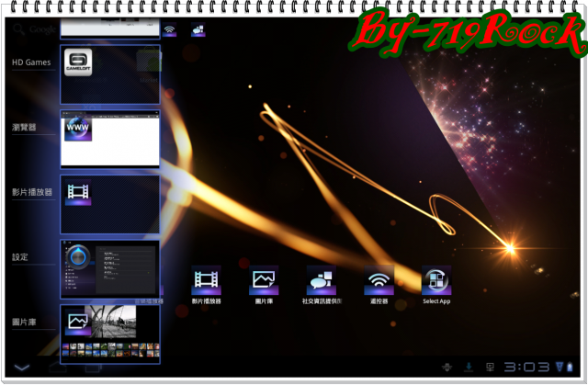588x385 pixels.
Task: Tap the settings dial icon in recent apps
Action: [78, 257]
